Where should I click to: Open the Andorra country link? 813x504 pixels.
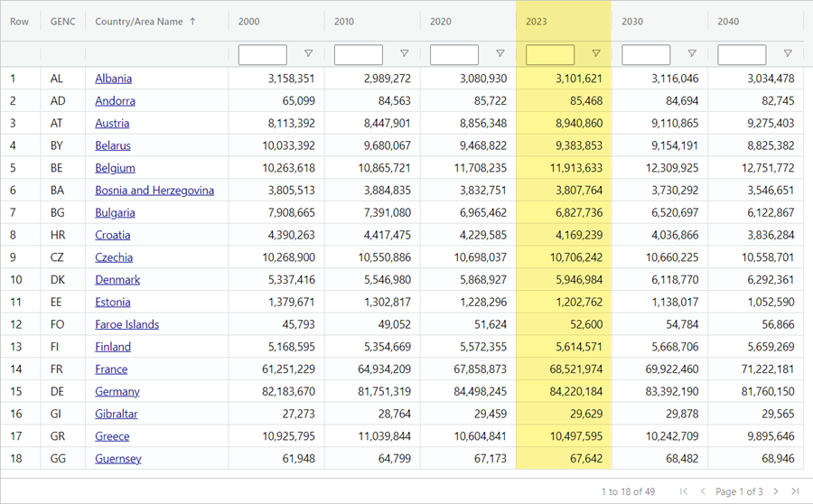click(x=115, y=100)
